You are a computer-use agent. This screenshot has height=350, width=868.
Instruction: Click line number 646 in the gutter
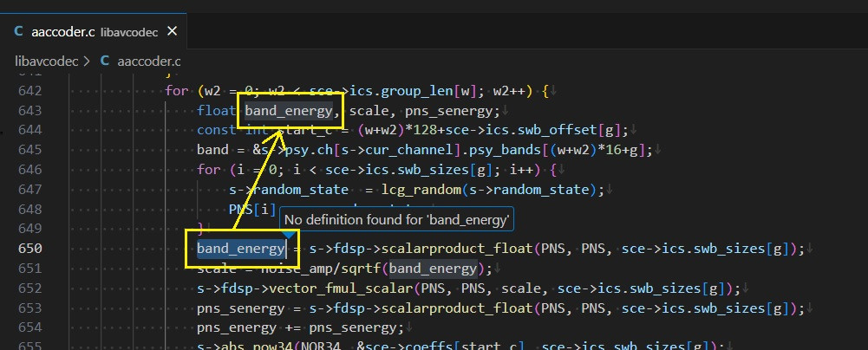point(29,170)
